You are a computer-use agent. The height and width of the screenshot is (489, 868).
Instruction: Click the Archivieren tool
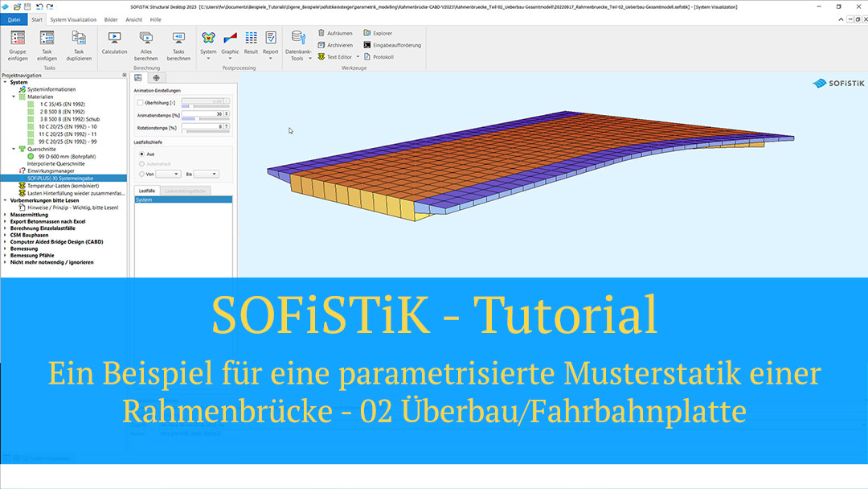click(321, 45)
